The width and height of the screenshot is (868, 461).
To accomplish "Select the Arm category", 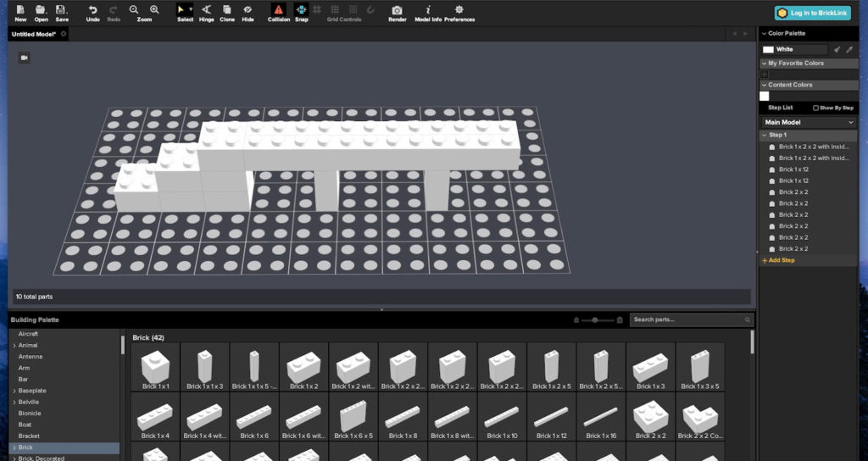I will coord(24,368).
